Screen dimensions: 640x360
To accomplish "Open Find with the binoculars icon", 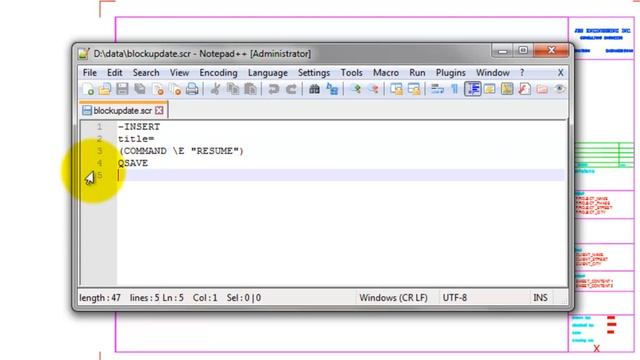I will coord(314,89).
